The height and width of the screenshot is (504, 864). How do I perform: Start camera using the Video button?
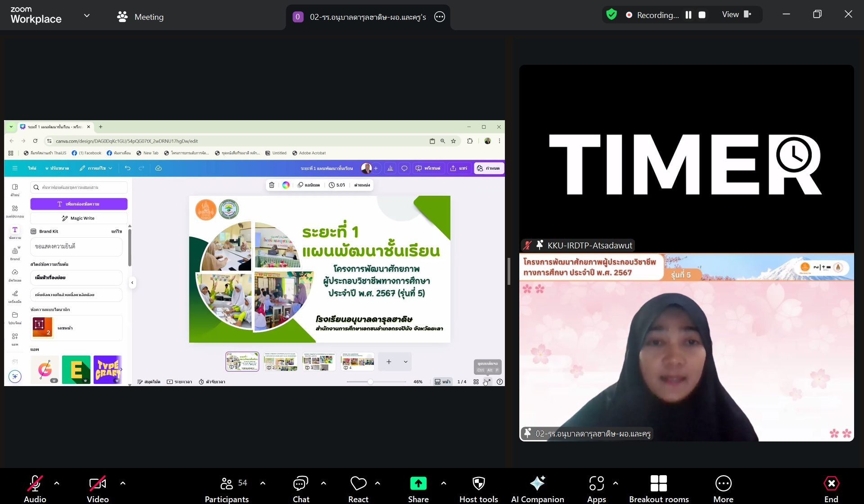click(x=98, y=484)
